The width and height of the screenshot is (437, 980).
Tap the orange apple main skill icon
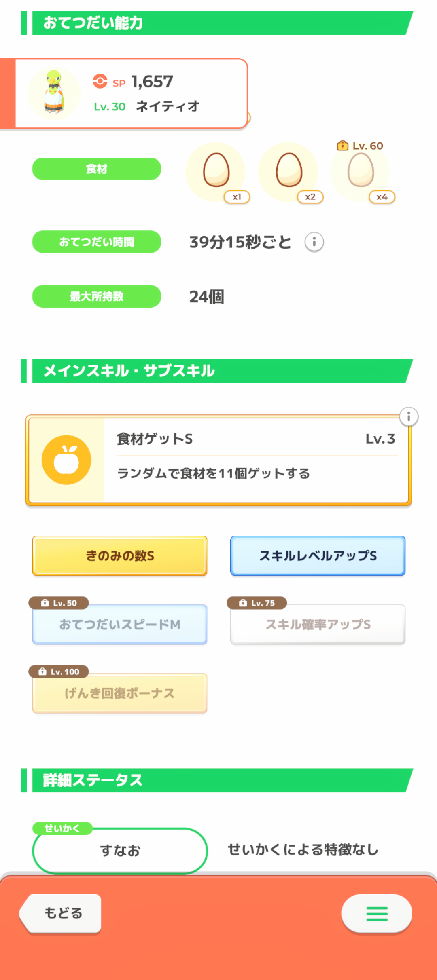pyautogui.click(x=66, y=460)
